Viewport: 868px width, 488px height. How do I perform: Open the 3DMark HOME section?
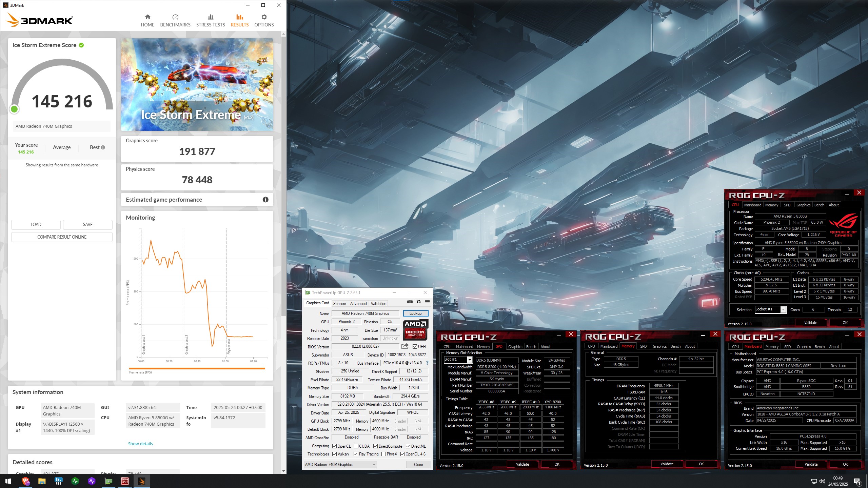click(x=147, y=21)
